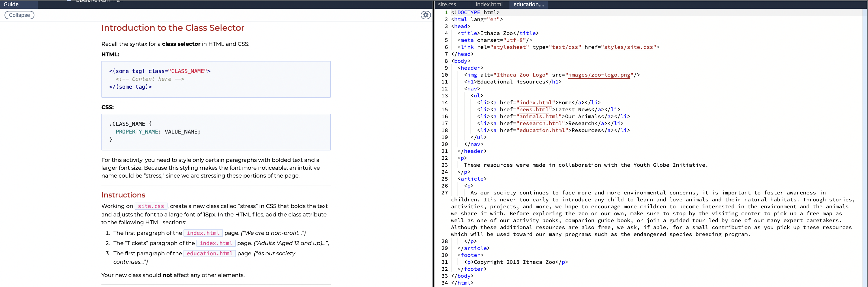Open editor settings via the gear icon
Screen dimensions: 868x287
click(426, 15)
